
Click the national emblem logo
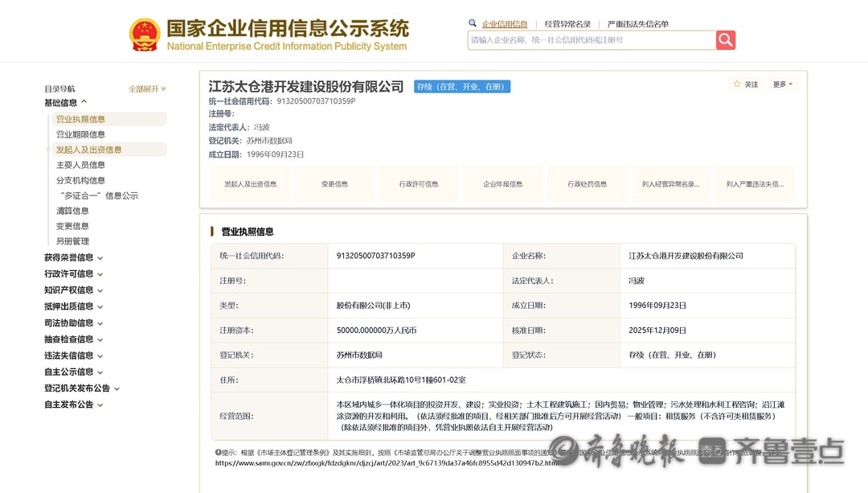tap(145, 35)
